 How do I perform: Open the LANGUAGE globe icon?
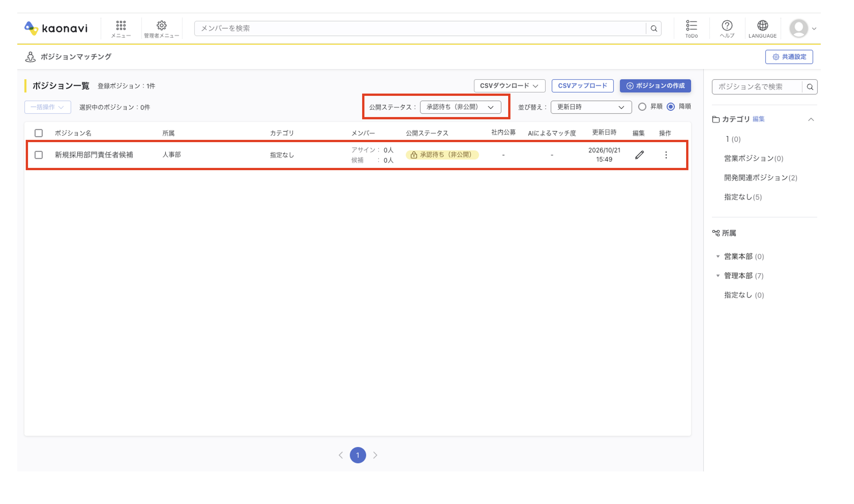point(762,25)
